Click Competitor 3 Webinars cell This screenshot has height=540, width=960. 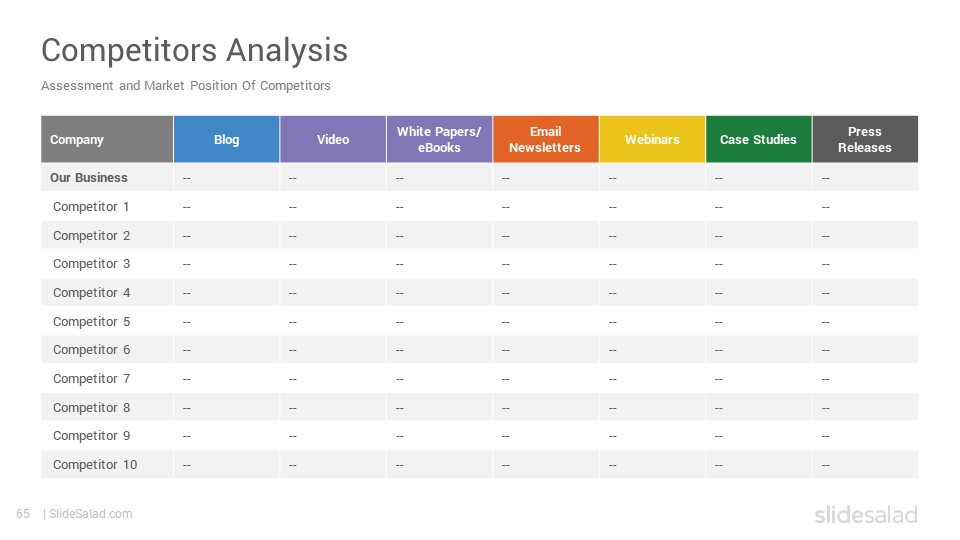point(652,264)
